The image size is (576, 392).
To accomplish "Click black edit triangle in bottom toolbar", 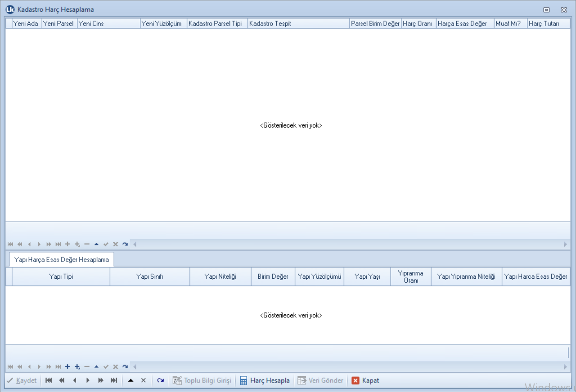I will tap(130, 380).
